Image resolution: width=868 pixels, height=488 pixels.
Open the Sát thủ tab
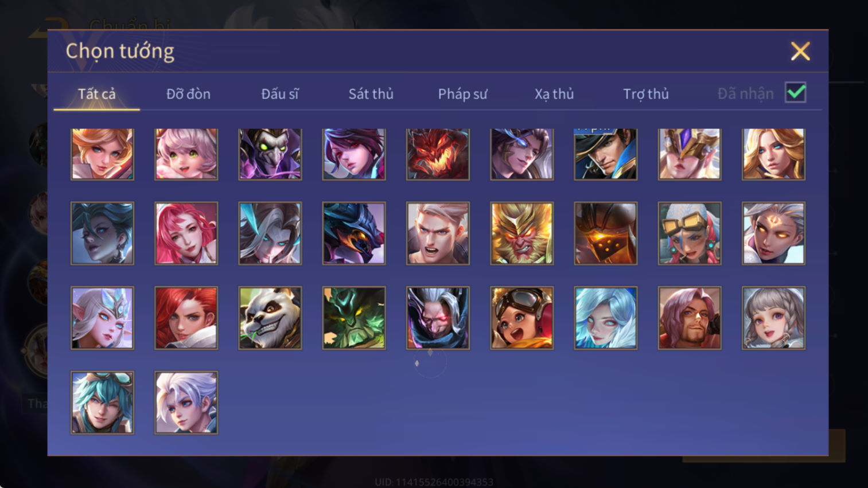pyautogui.click(x=371, y=94)
